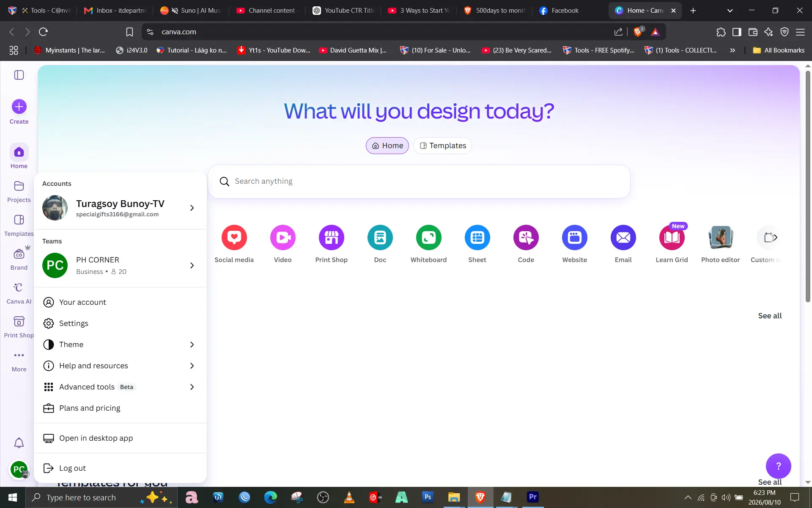
Task: Click the Windows taskbar search box
Action: (101, 497)
